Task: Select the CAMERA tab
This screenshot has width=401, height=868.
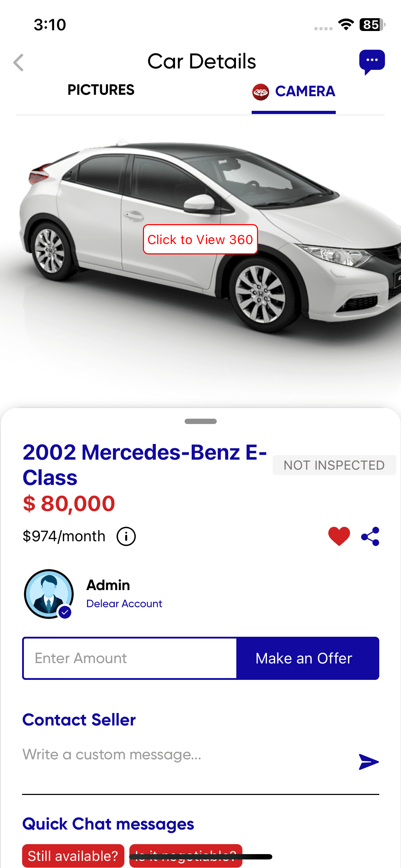Action: click(294, 92)
